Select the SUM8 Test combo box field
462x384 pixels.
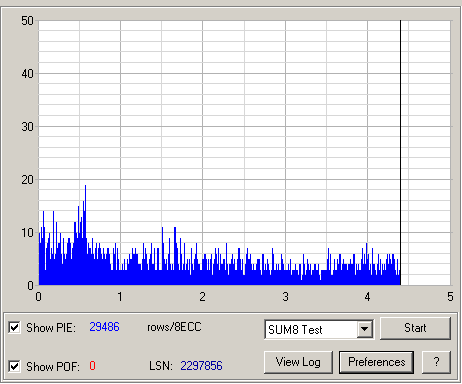pos(319,329)
